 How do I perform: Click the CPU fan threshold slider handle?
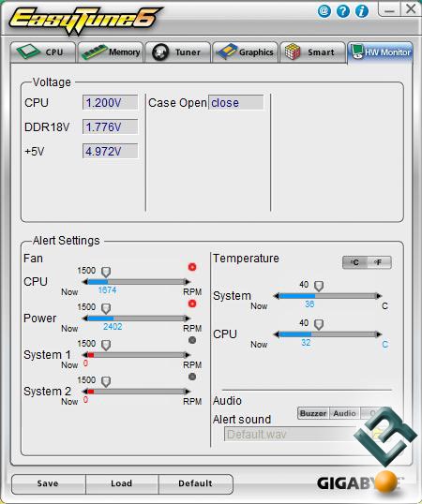[x=106, y=272]
